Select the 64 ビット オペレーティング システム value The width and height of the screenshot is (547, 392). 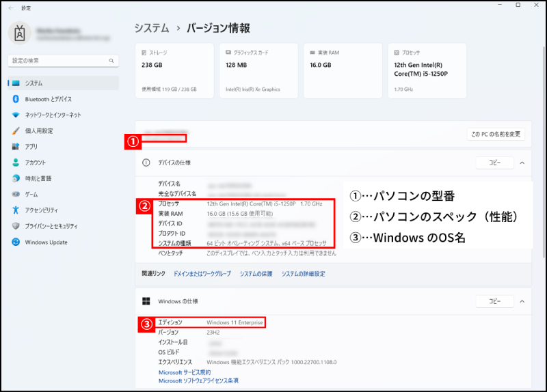click(x=267, y=243)
